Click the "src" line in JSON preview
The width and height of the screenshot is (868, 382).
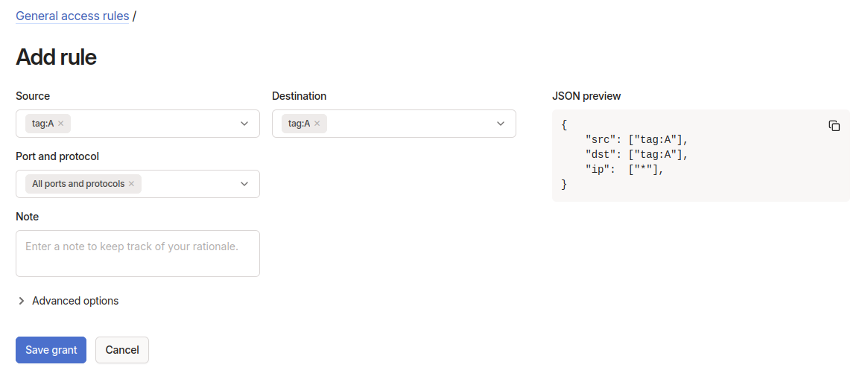(638, 139)
